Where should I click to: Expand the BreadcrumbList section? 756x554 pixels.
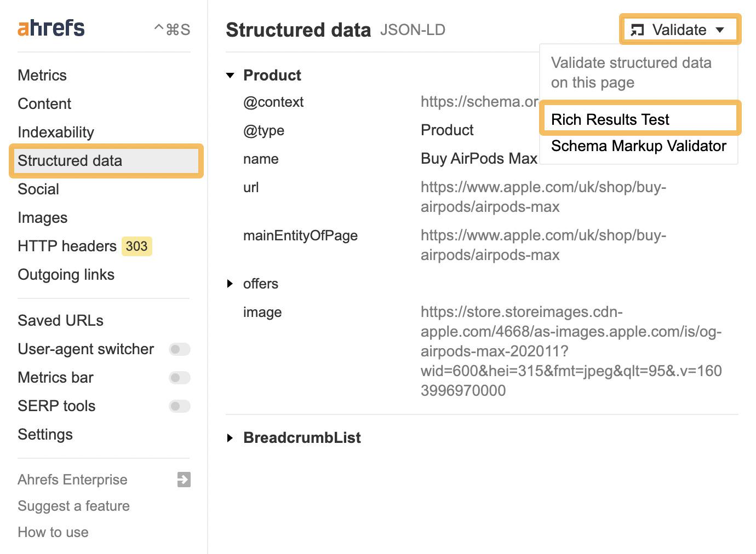230,438
